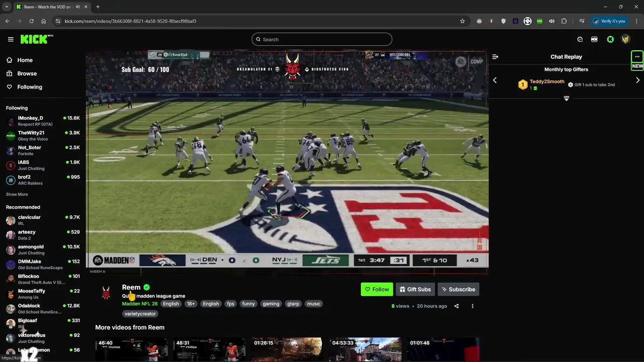Click the video player area

[x=287, y=161]
